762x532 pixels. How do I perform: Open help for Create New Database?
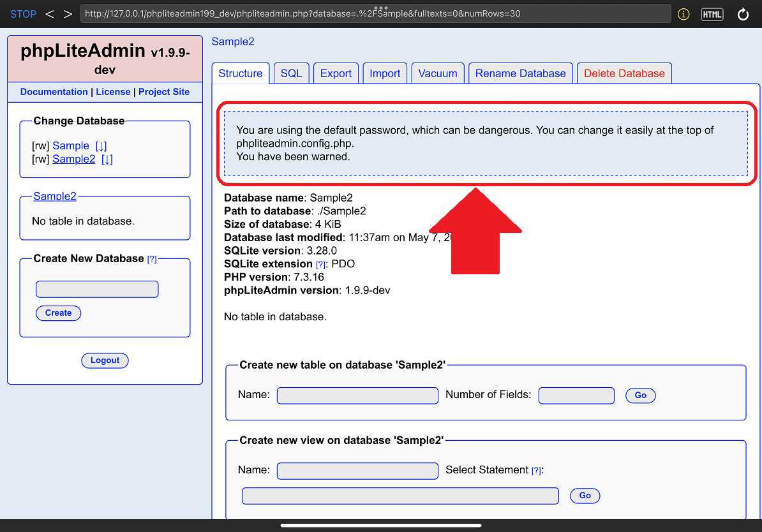(152, 260)
